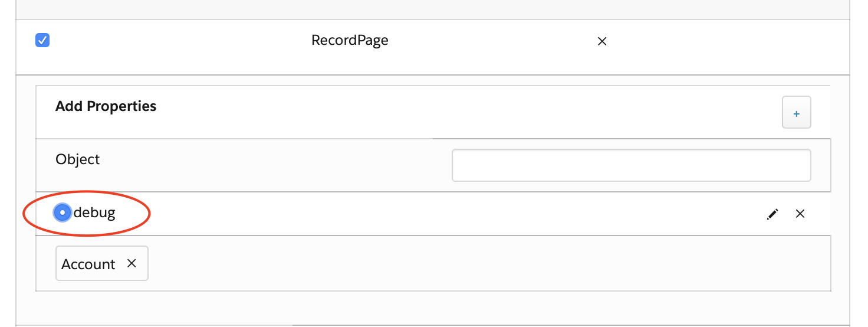This screenshot has width=868, height=327.
Task: Select the debug radio button
Action: 62,213
